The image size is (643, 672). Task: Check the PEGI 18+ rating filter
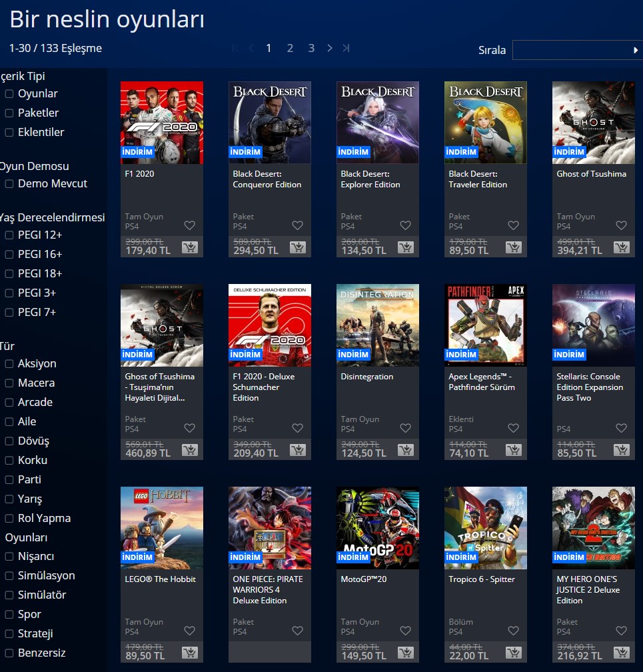click(9, 273)
